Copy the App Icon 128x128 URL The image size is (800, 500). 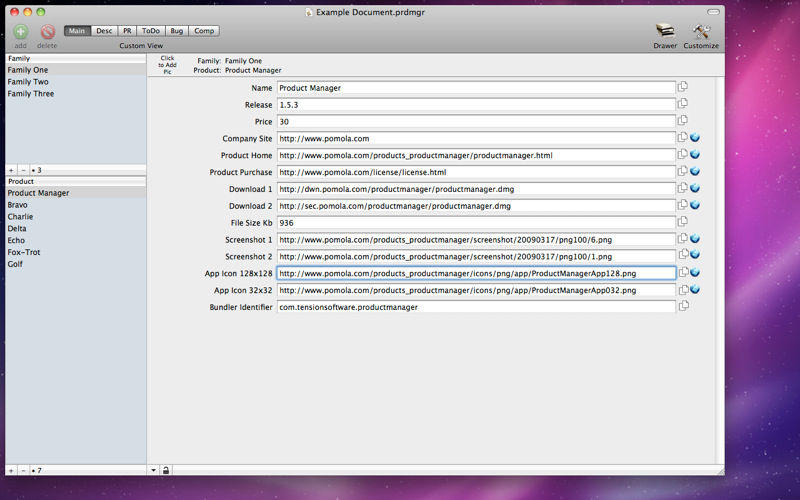pos(683,272)
